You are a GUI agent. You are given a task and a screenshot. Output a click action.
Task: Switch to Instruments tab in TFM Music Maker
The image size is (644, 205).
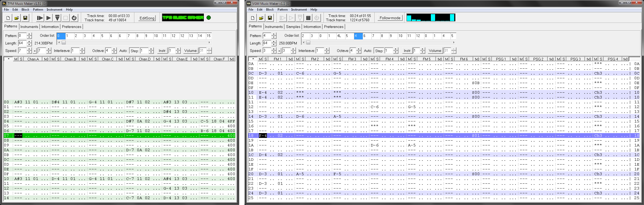coord(29,27)
